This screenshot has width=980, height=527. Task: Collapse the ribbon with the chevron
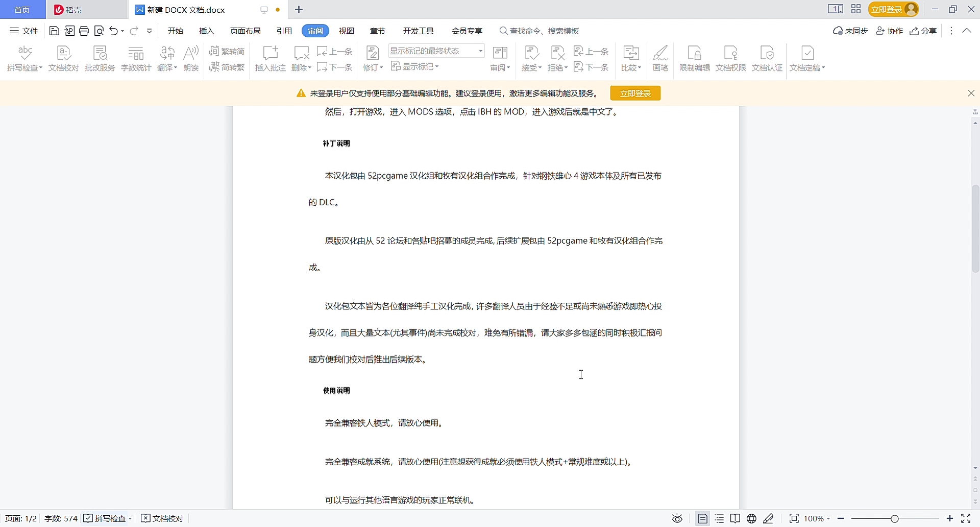[x=967, y=31]
